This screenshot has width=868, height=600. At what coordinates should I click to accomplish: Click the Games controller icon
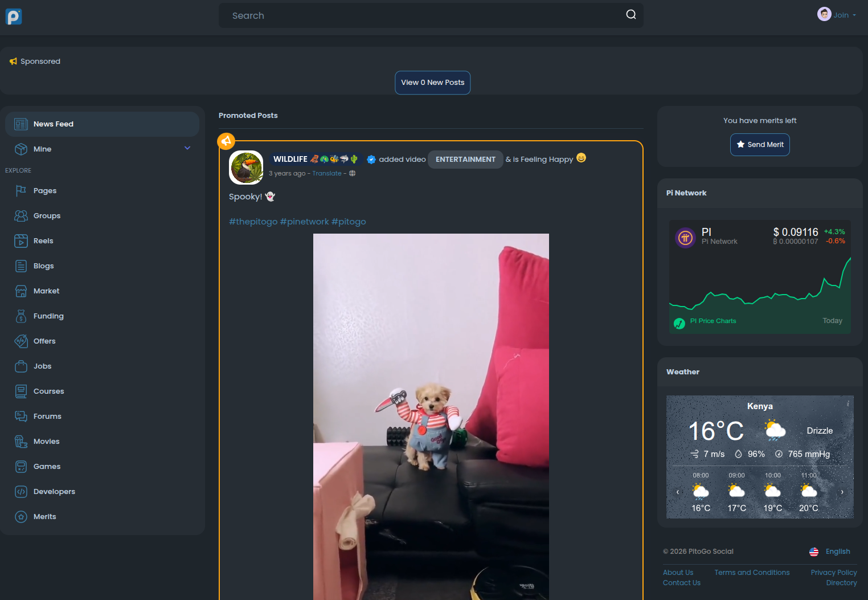(21, 467)
